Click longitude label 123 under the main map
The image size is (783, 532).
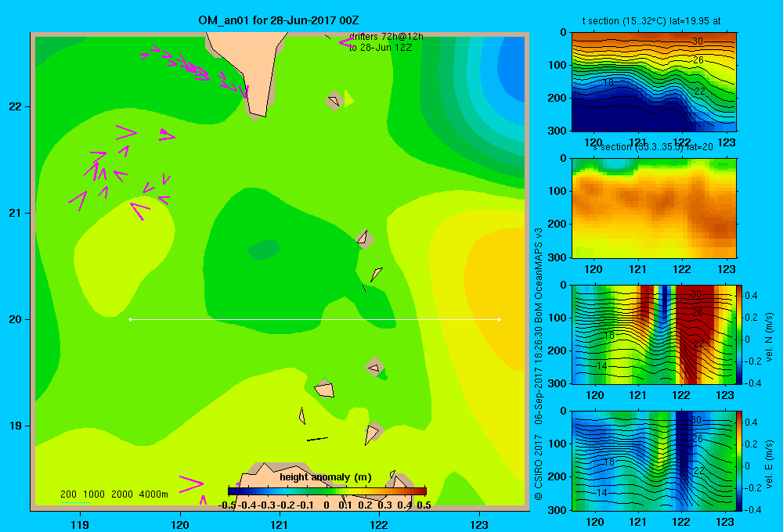point(479,524)
